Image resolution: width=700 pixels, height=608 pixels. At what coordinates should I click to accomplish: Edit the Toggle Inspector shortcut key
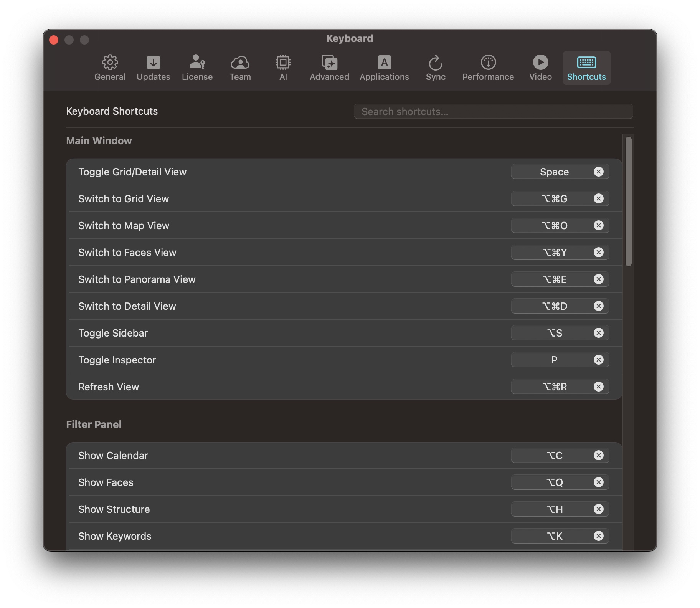(554, 360)
